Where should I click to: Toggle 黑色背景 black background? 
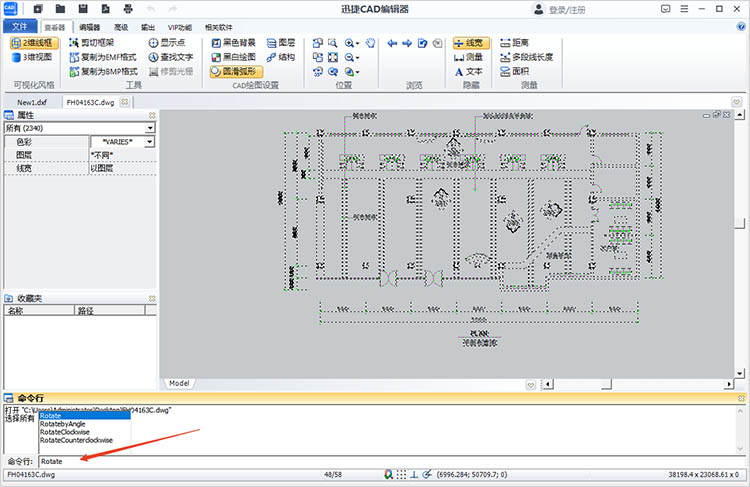point(233,43)
